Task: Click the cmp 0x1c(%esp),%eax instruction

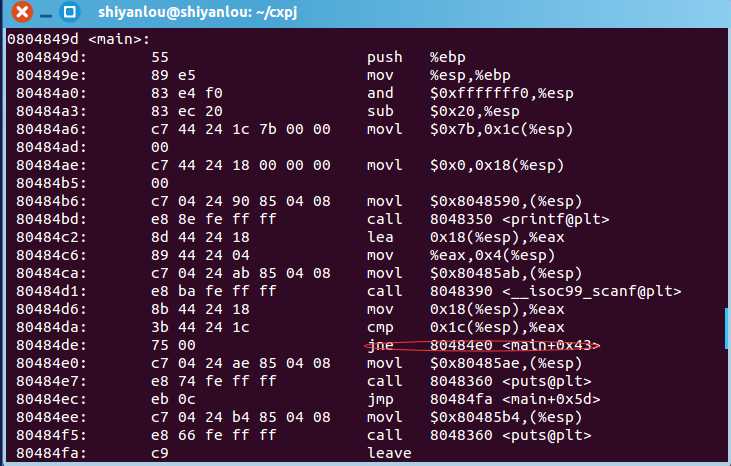Action: (x=470, y=327)
